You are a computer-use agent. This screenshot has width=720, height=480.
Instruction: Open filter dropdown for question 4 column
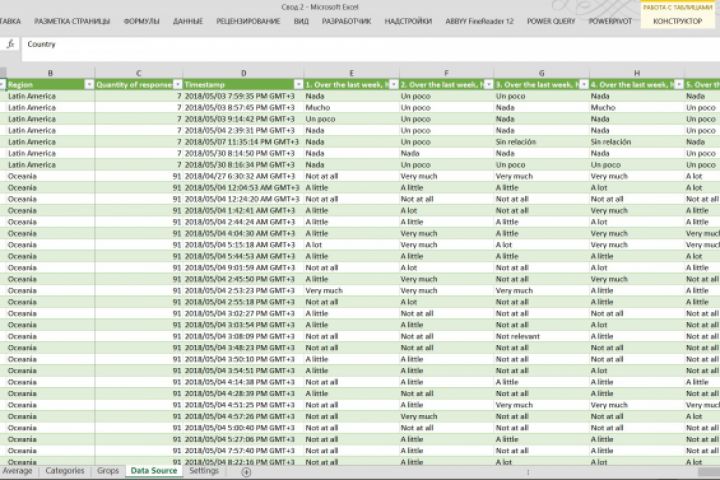tap(679, 85)
